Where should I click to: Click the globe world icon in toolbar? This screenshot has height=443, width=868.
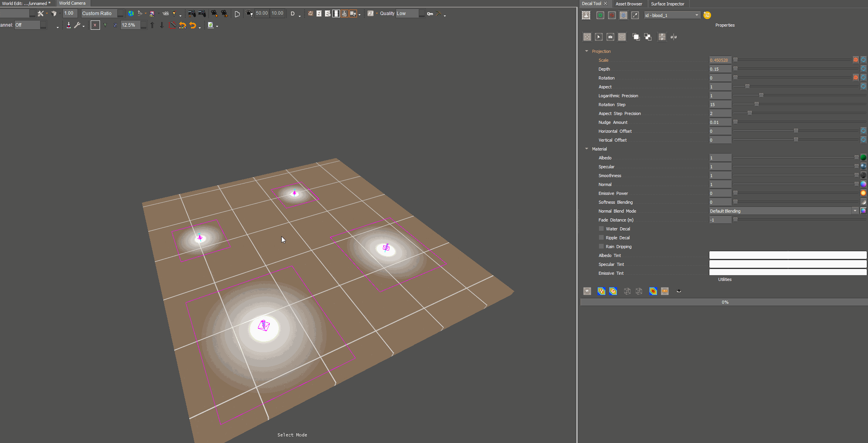point(131,14)
